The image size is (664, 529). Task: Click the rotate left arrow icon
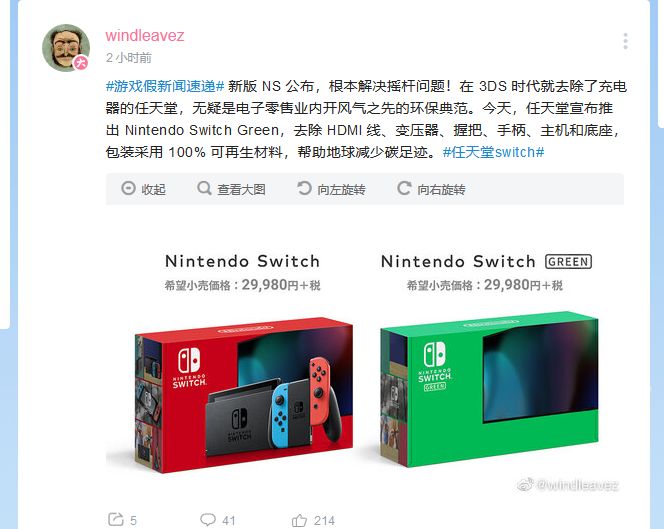click(304, 188)
